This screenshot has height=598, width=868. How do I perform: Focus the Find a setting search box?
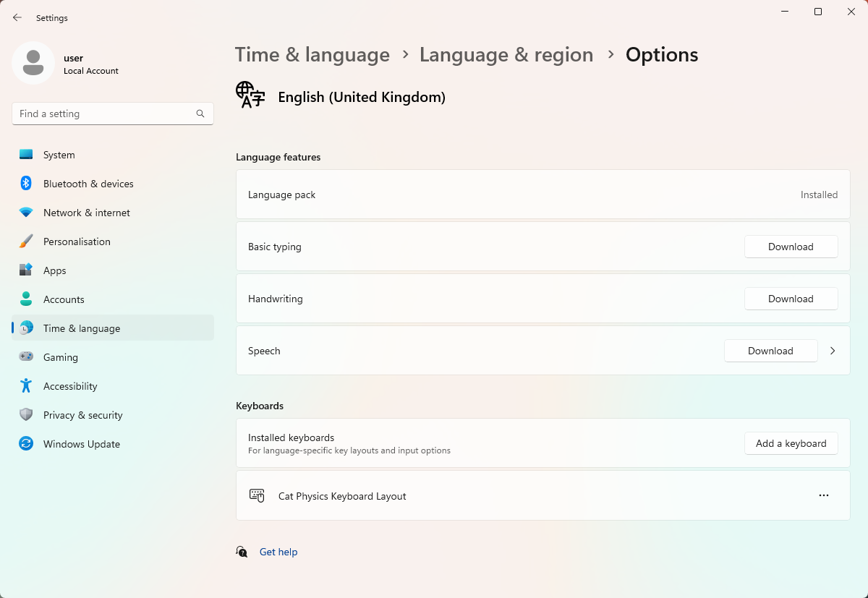pos(113,114)
